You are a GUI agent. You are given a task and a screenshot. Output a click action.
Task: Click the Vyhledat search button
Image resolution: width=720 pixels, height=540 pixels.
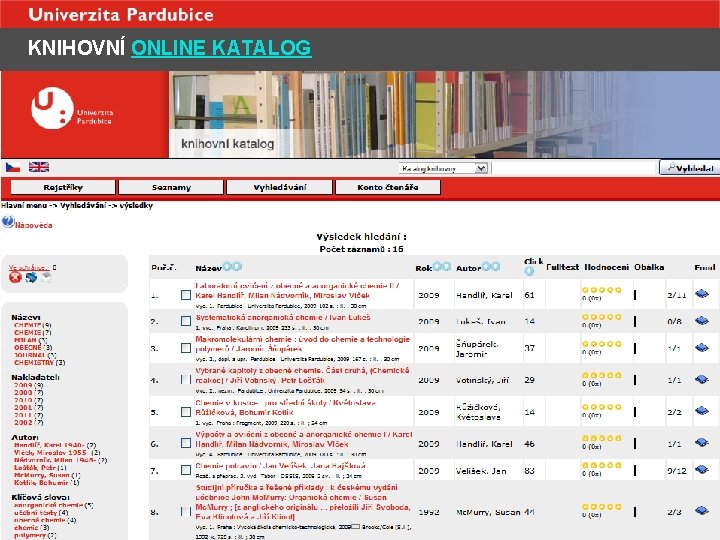pyautogui.click(x=689, y=168)
